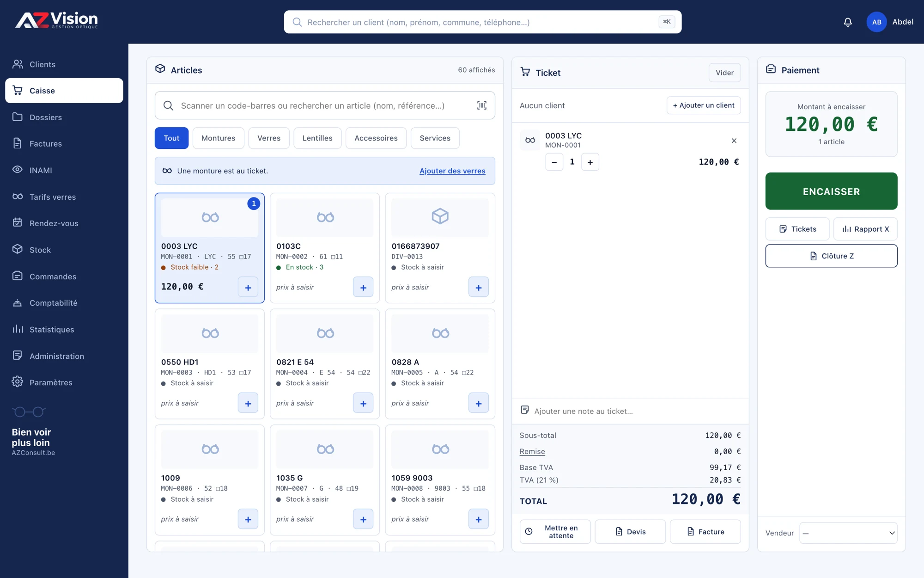924x578 pixels.
Task: Expand the Vendeur dropdown
Action: [x=848, y=533]
